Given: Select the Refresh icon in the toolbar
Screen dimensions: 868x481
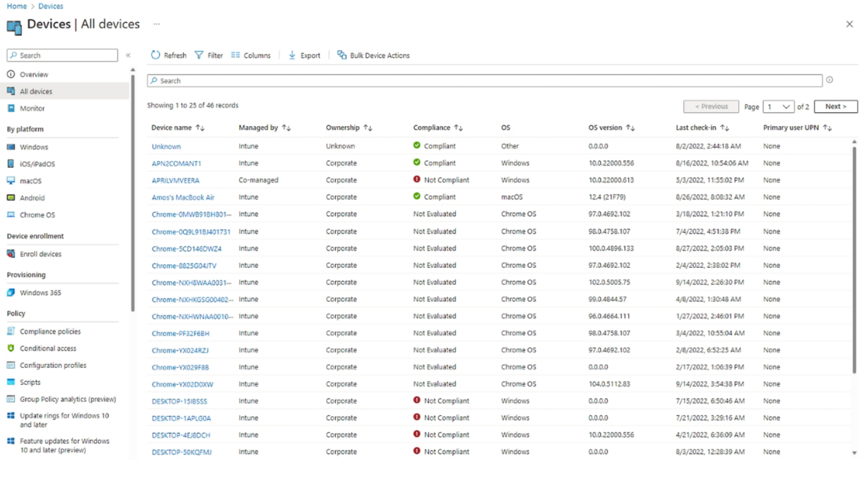Looking at the screenshot, I should click(153, 55).
